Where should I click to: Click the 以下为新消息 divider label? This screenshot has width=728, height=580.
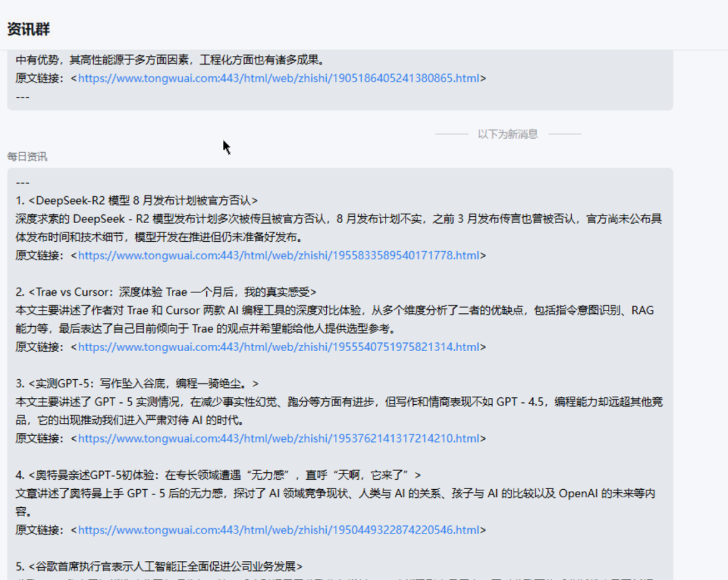[508, 134]
